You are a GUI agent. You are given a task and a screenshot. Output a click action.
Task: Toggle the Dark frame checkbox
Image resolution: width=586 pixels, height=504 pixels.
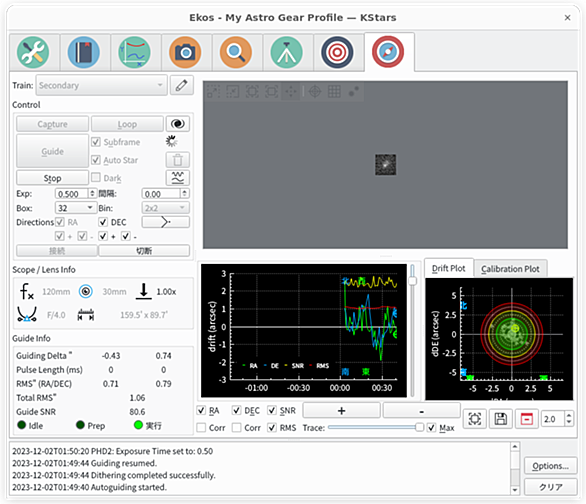point(96,177)
